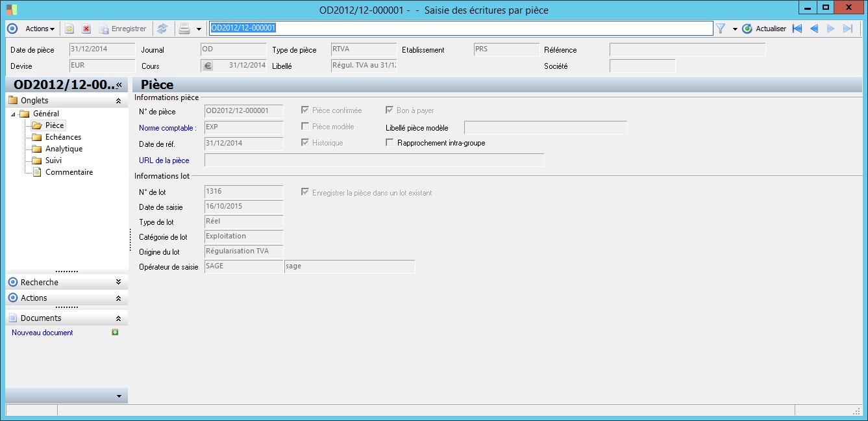Image resolution: width=868 pixels, height=421 pixels.
Task: Enable Rapprochement intra-groupe checkbox
Action: pyautogui.click(x=390, y=143)
